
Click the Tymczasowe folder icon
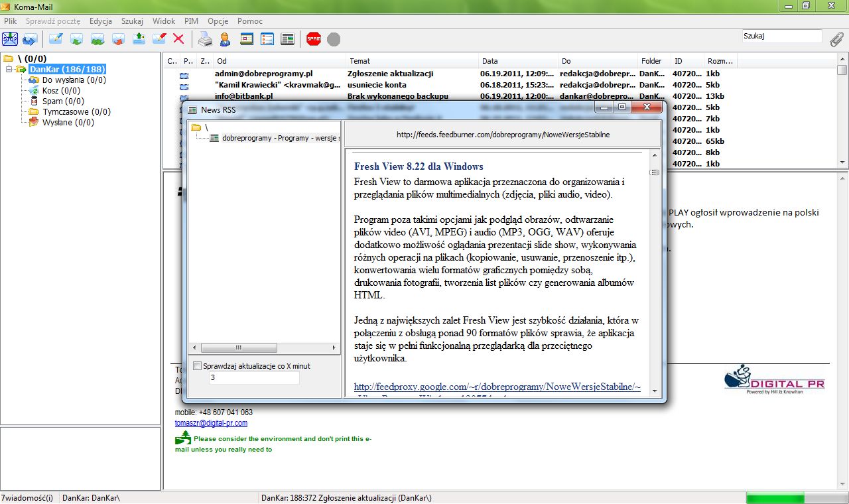coord(34,112)
